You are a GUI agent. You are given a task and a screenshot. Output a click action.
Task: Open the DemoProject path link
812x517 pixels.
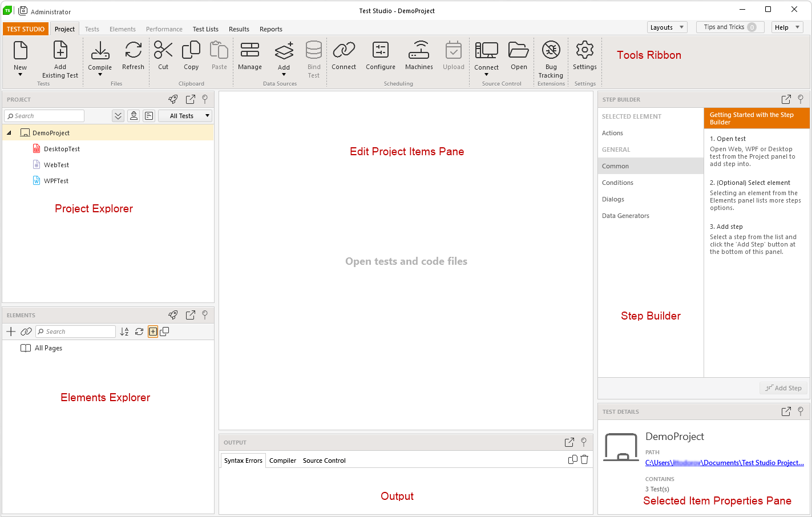pyautogui.click(x=725, y=463)
